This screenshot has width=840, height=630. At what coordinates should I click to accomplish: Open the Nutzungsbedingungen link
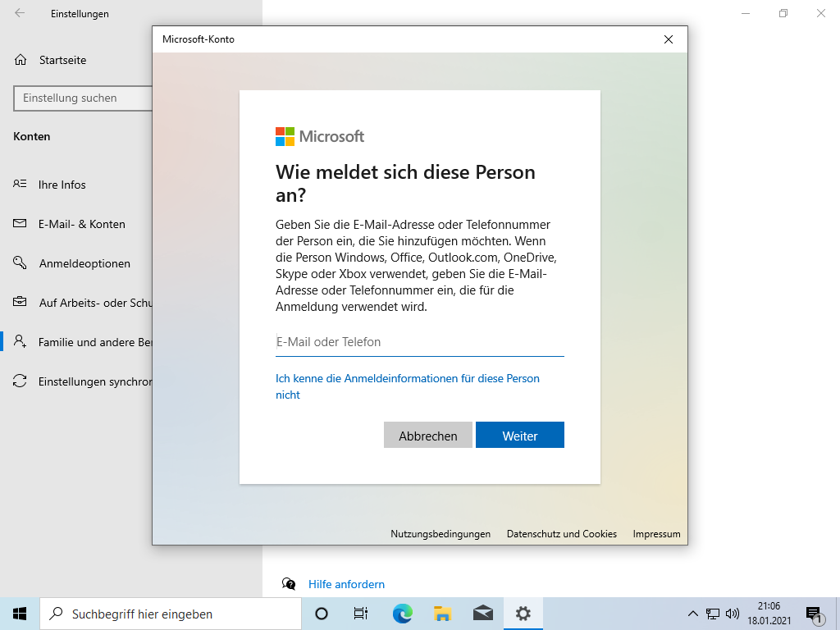441,534
